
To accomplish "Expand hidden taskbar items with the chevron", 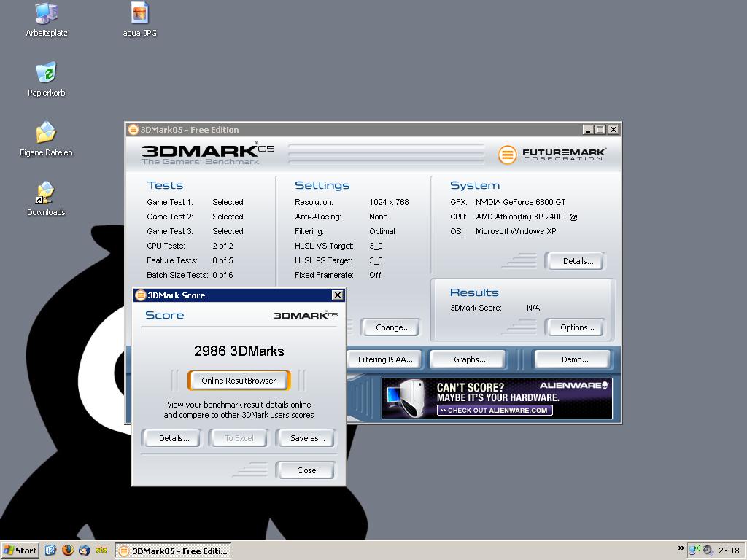I will [681, 548].
